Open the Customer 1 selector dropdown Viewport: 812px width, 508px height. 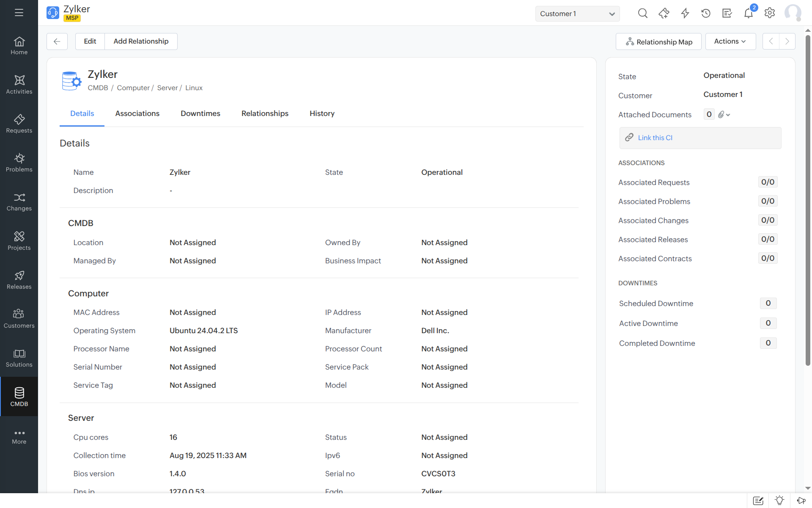tap(577, 14)
